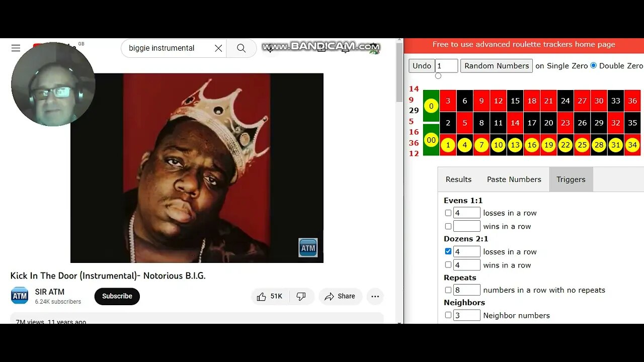Image resolution: width=644 pixels, height=362 pixels.
Task: Click the yellow chip numbered 25
Action: (582, 145)
